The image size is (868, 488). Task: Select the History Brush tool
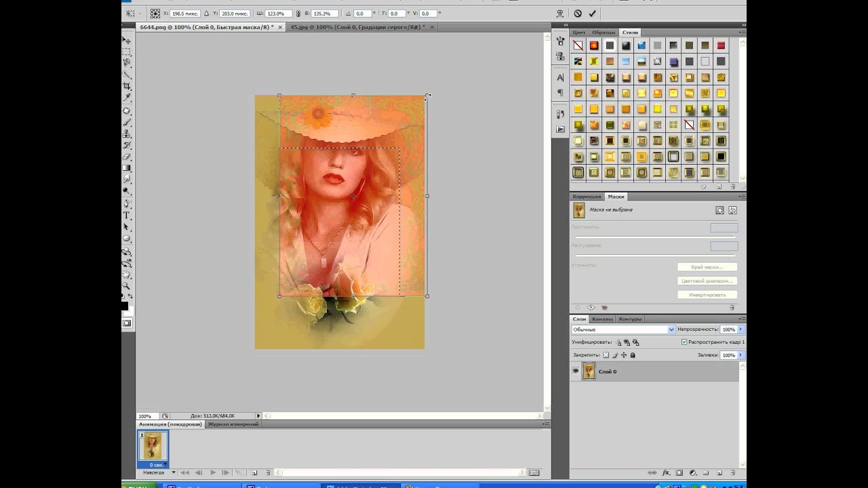(x=127, y=146)
